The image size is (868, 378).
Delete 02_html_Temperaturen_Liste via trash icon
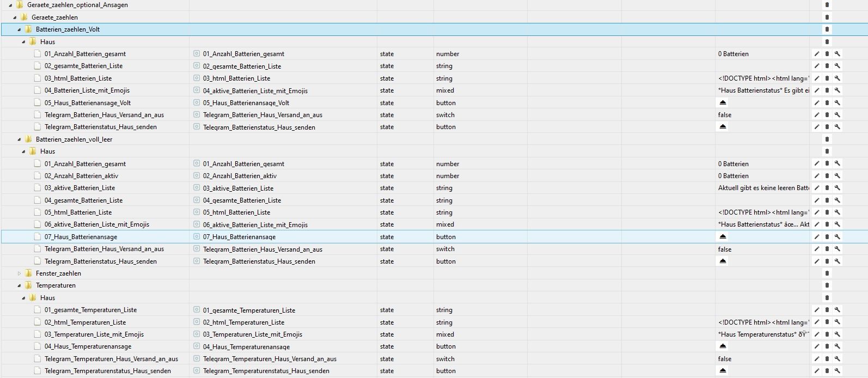tap(827, 322)
